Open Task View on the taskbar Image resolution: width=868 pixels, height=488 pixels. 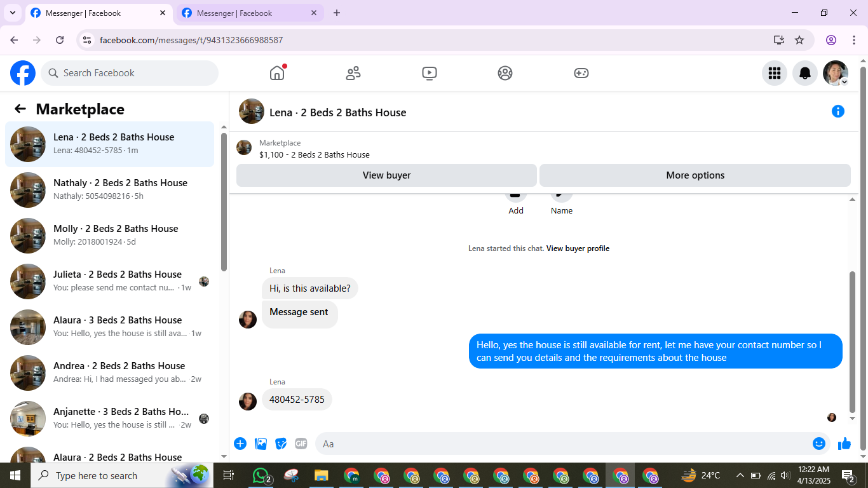(229, 475)
